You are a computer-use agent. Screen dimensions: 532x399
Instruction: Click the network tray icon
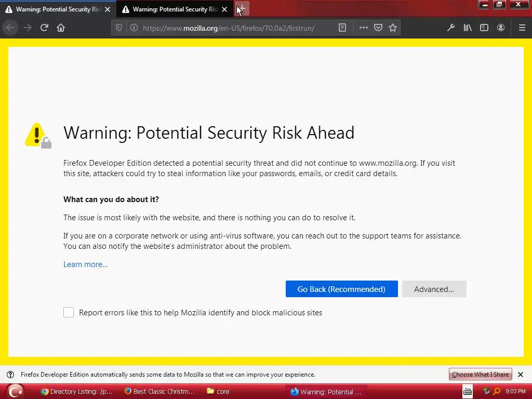[486, 391]
